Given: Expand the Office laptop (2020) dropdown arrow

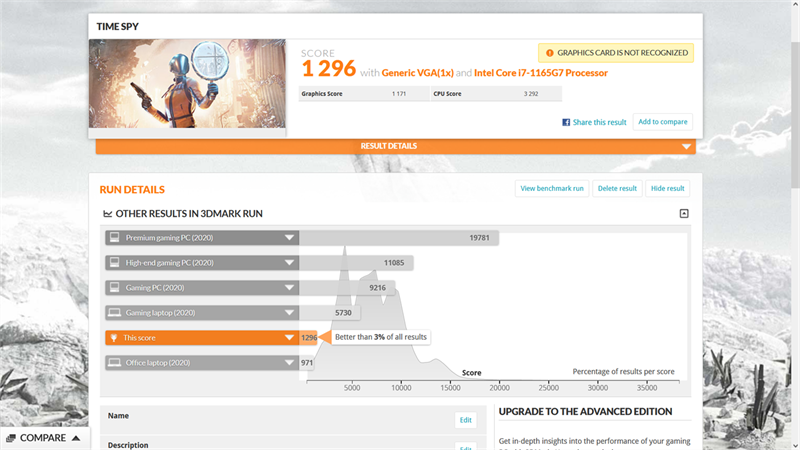Looking at the screenshot, I should pyautogui.click(x=289, y=363).
